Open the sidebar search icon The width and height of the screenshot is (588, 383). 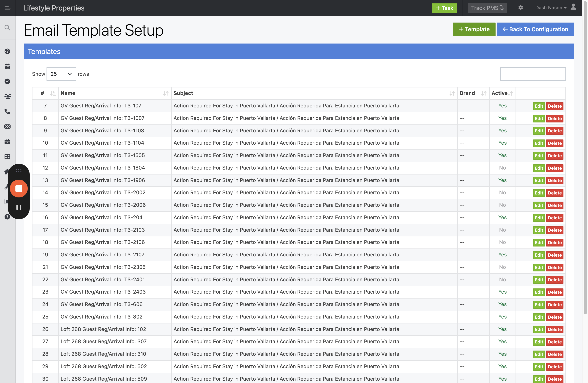(7, 28)
